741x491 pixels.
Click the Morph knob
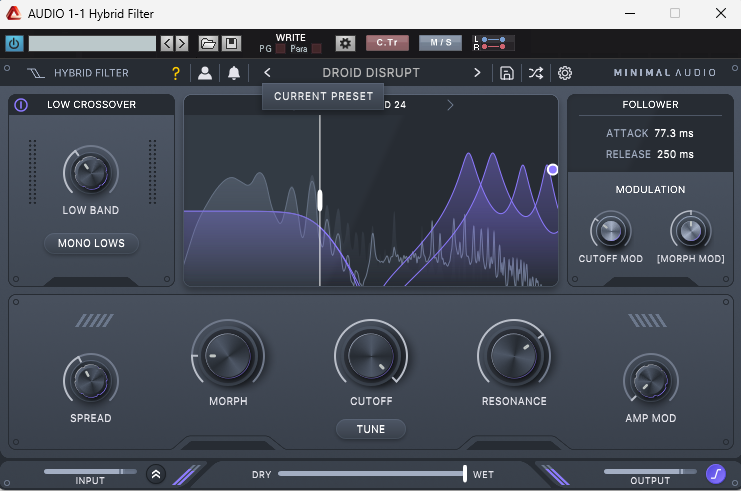click(x=228, y=356)
